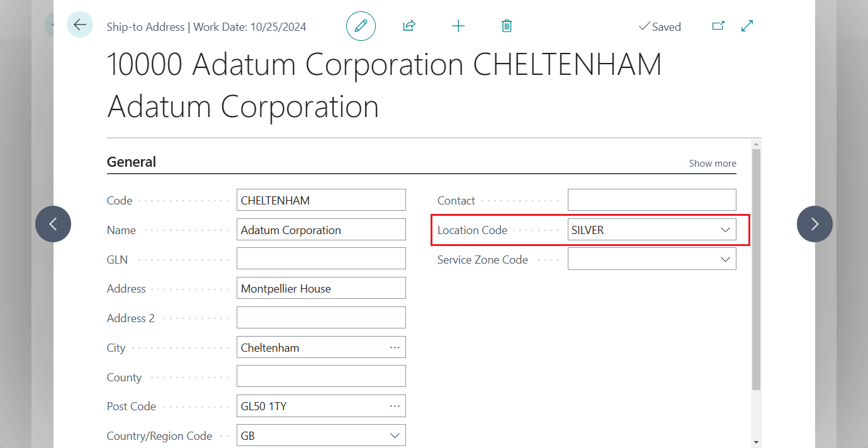Image resolution: width=868 pixels, height=448 pixels.
Task: Click inside the Contact field
Action: tap(651, 199)
